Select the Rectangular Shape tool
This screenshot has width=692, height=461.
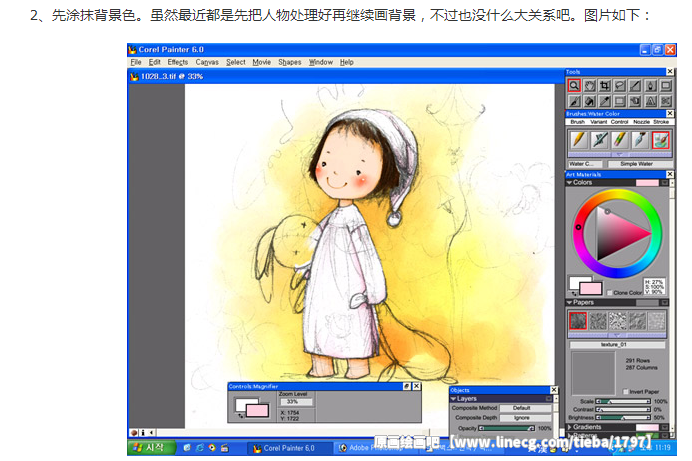[x=666, y=86]
